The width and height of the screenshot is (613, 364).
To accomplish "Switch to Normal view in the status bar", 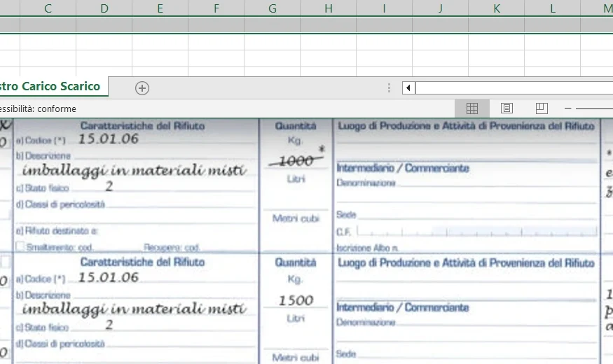I will 472,108.
